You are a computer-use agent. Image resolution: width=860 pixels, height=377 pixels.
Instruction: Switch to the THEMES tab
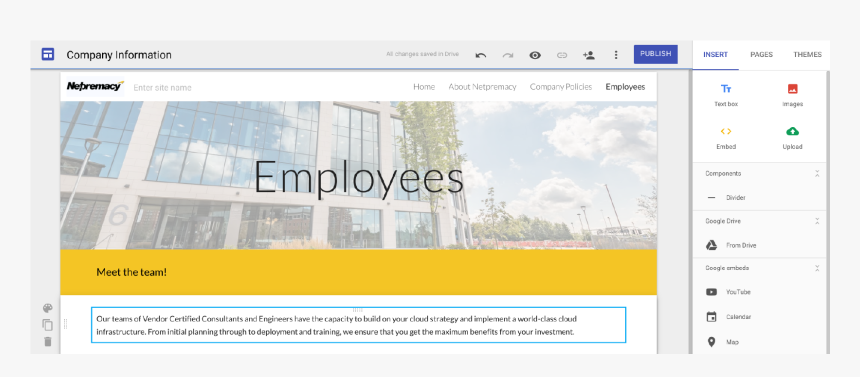807,55
